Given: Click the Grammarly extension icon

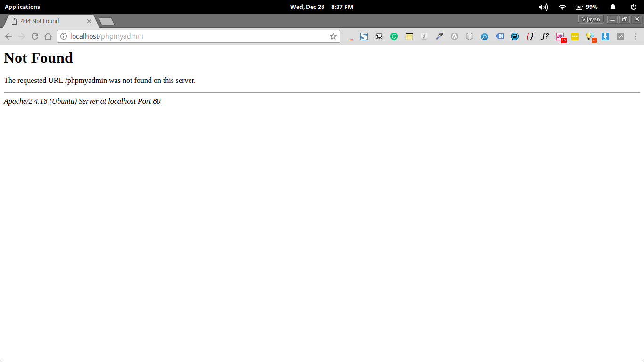Looking at the screenshot, I should coord(394,36).
